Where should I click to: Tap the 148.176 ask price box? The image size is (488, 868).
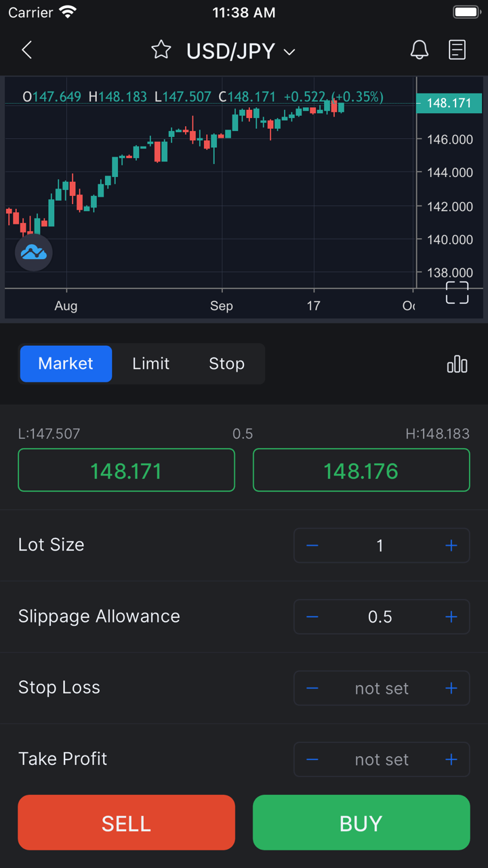click(361, 471)
